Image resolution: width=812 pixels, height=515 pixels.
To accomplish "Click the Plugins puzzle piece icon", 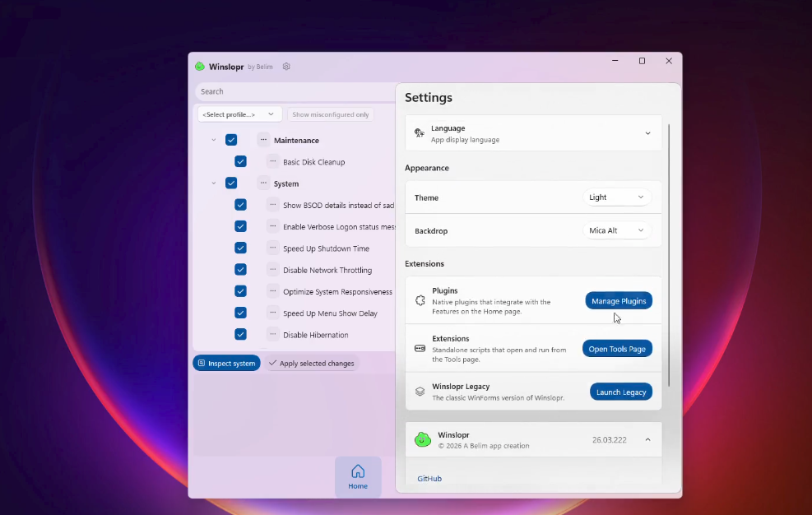I will 420,300.
